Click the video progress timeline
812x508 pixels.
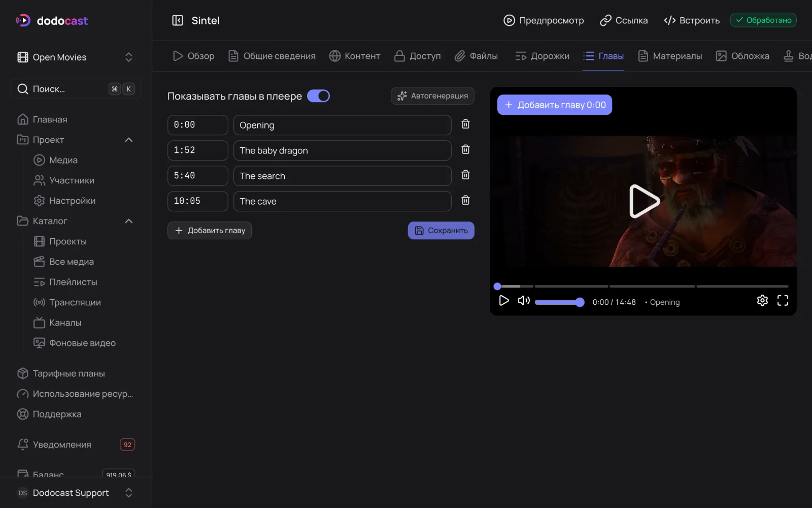(642, 286)
